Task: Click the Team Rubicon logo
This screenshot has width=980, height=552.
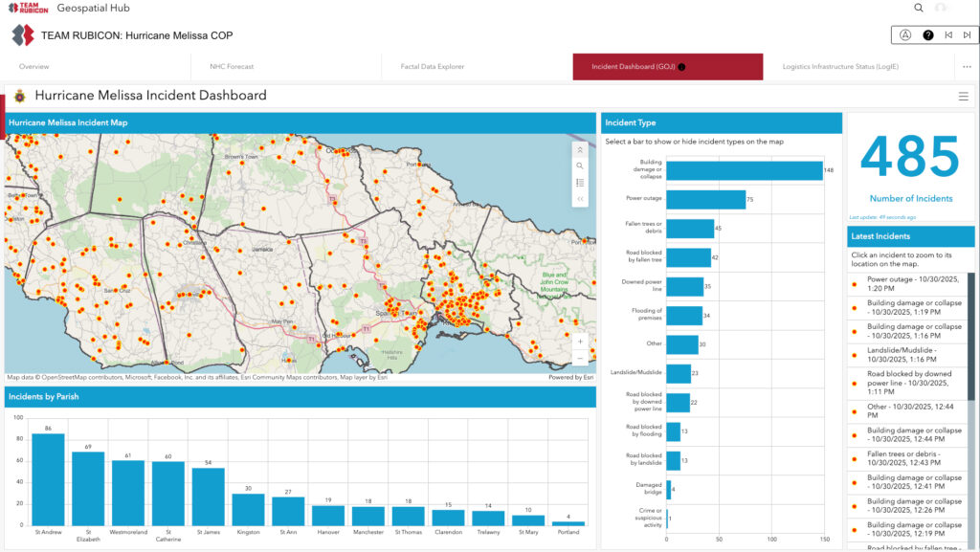Action: [25, 8]
